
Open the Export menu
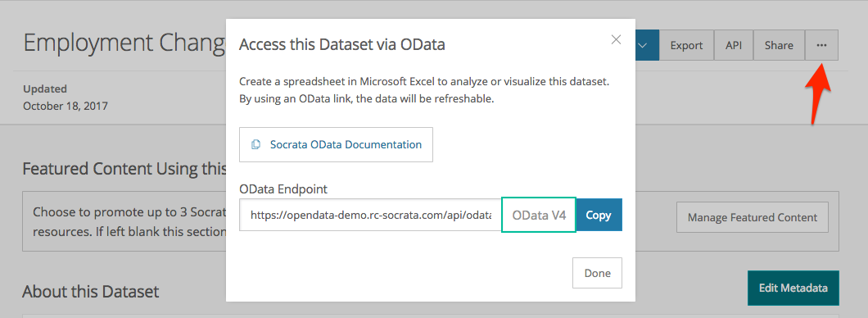click(x=686, y=45)
